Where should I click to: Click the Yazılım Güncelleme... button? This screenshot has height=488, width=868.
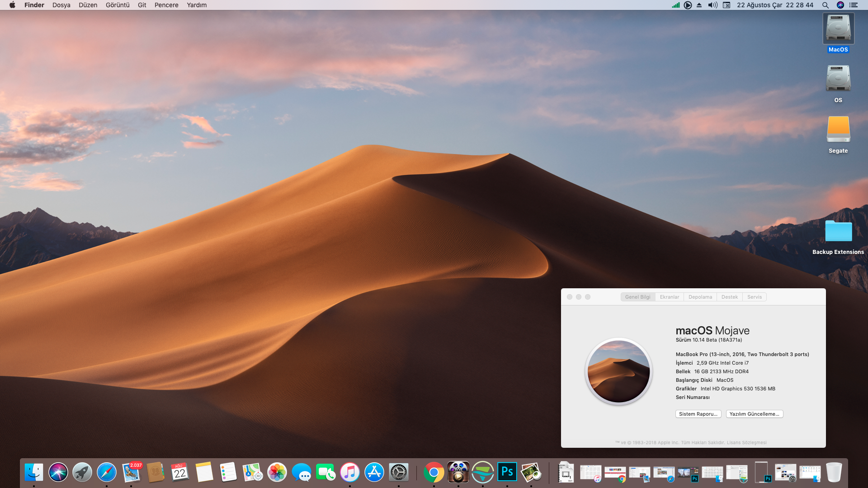coord(755,414)
